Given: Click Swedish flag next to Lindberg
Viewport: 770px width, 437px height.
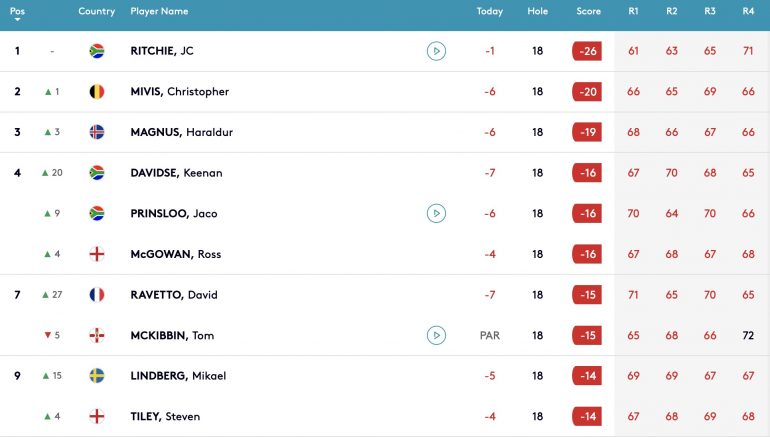Looking at the screenshot, I should 97,376.
